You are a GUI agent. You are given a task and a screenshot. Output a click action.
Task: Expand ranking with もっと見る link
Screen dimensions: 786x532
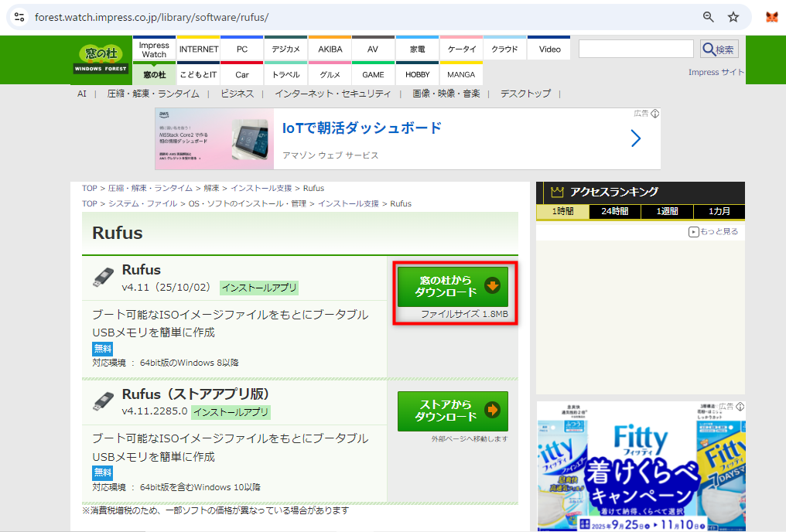tap(713, 231)
